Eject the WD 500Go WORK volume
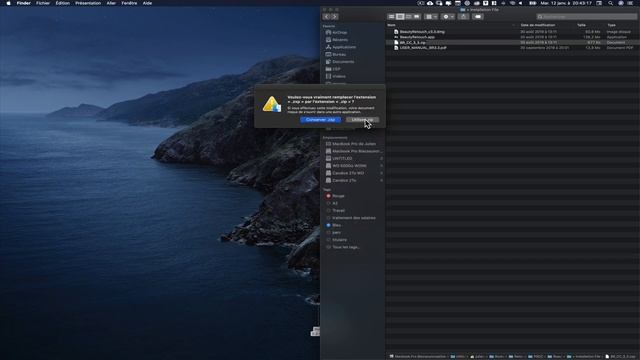This screenshot has height=360, width=640. [x=381, y=166]
